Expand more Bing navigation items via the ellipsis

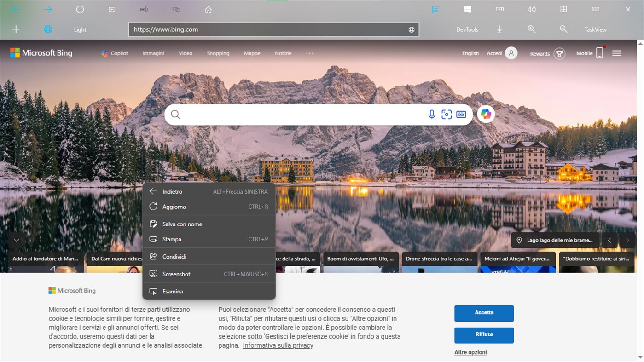coord(310,53)
